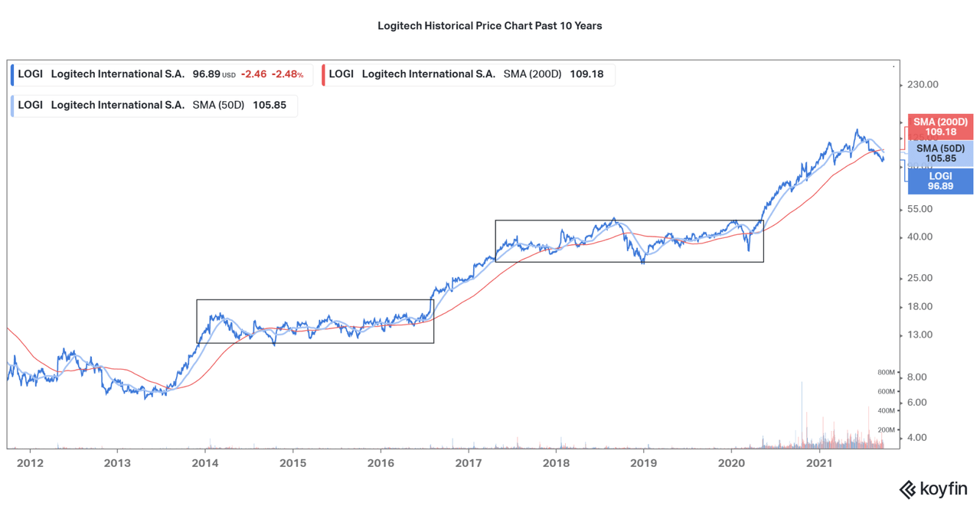The width and height of the screenshot is (980, 506).
Task: Click the 230.00 price axis label
Action: 922,84
